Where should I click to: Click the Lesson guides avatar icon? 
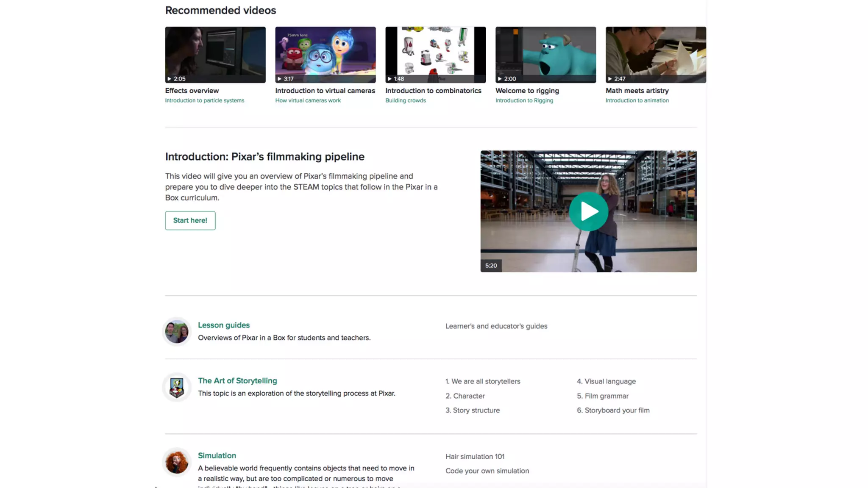[177, 332]
